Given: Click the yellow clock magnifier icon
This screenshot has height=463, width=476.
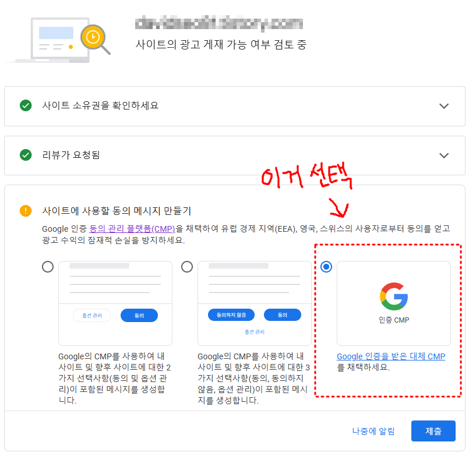Looking at the screenshot, I should (x=95, y=39).
